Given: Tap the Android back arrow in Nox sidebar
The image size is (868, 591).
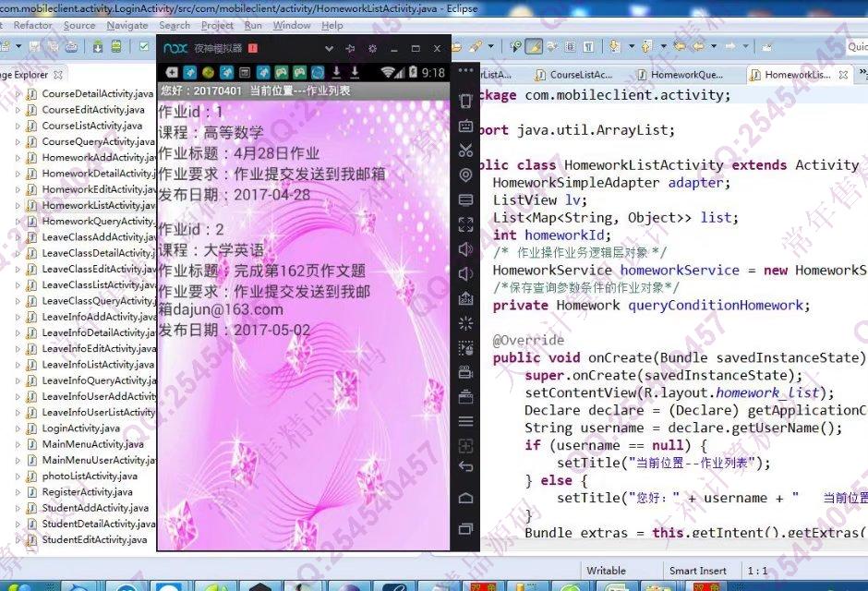Looking at the screenshot, I should pos(465,466).
